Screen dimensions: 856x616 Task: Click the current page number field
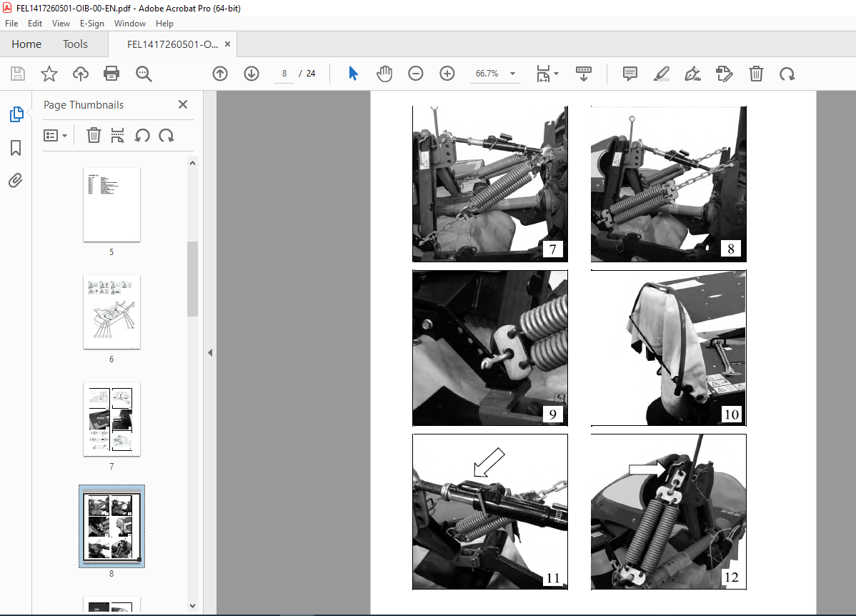coord(284,74)
